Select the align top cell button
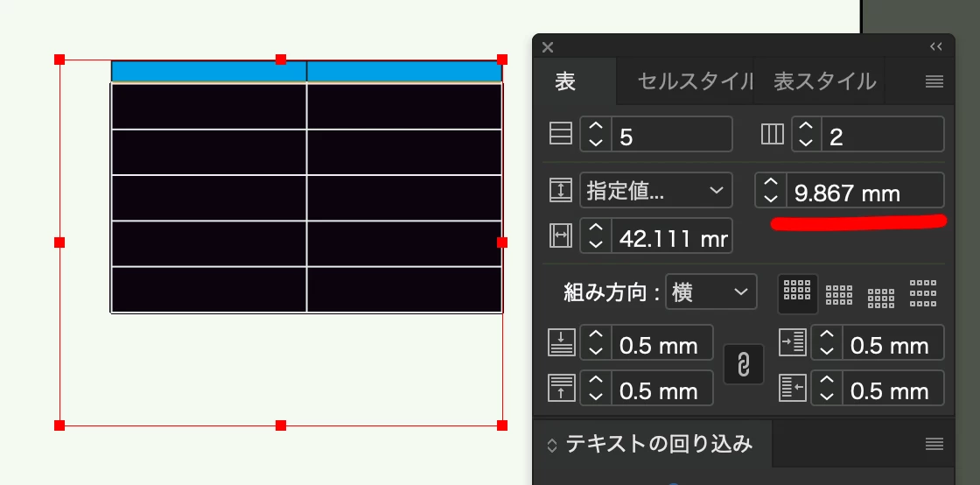Viewport: 980px width, 485px height. pos(797,293)
